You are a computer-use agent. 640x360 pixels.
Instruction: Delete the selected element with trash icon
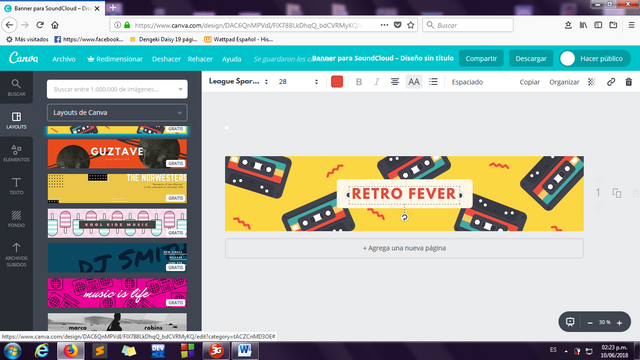coord(629,82)
